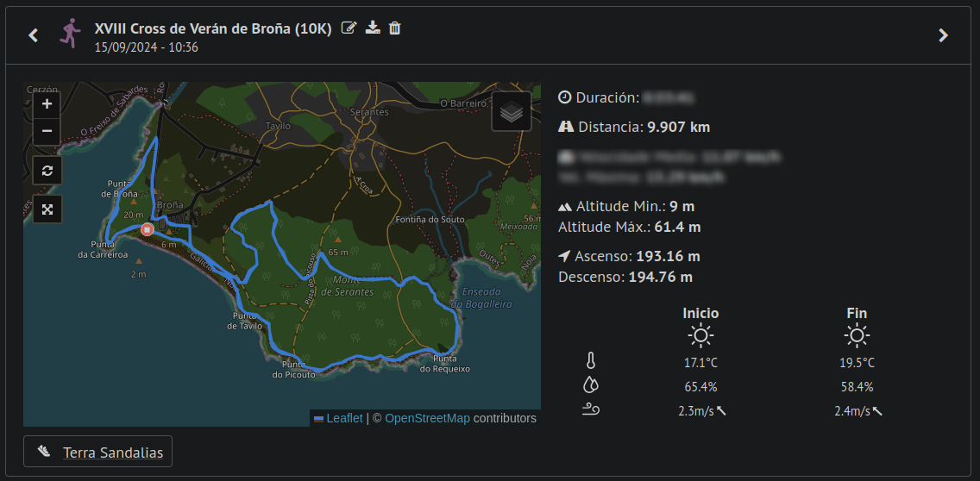Click the shoe icon beside Terra Sandalias
980x481 pixels.
[44, 451]
